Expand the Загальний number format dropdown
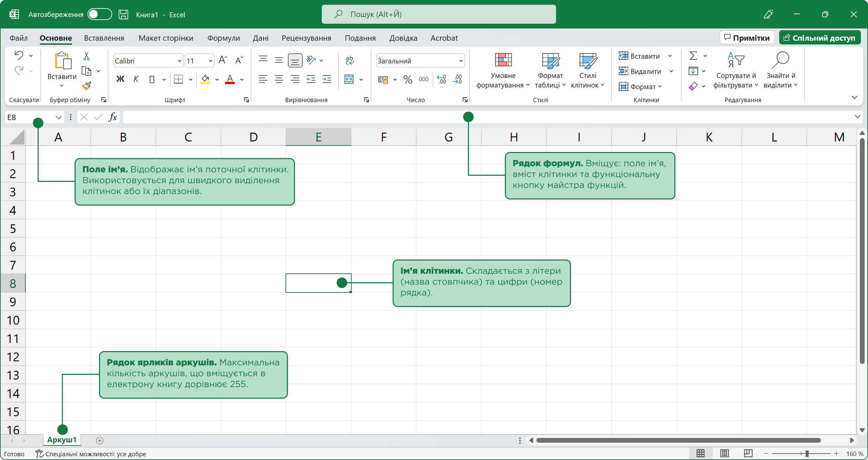 461,61
